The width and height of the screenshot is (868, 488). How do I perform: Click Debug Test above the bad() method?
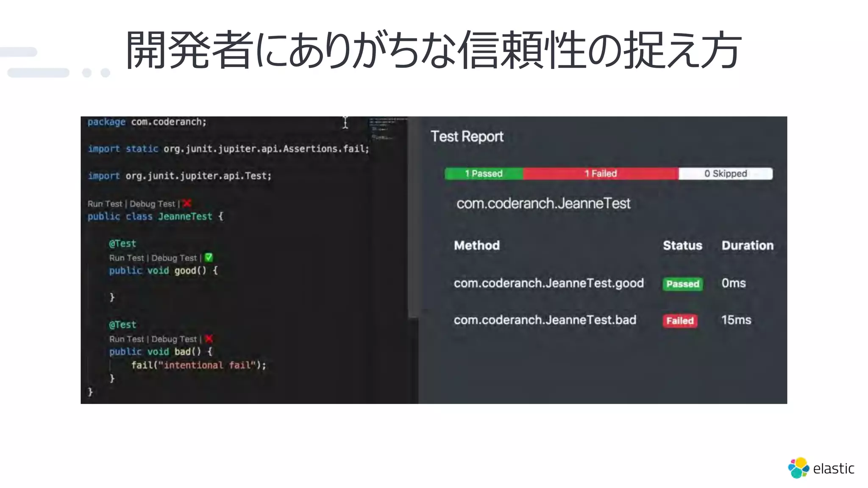tap(174, 339)
